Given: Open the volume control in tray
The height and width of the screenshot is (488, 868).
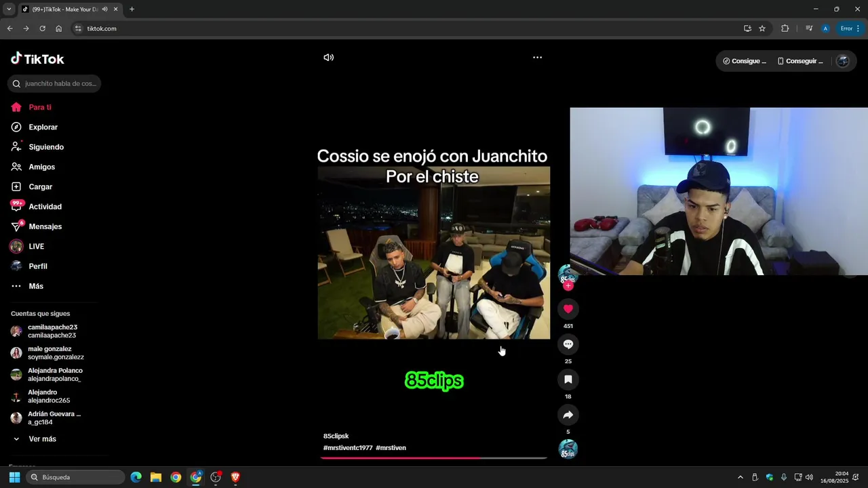Looking at the screenshot, I should pyautogui.click(x=809, y=477).
